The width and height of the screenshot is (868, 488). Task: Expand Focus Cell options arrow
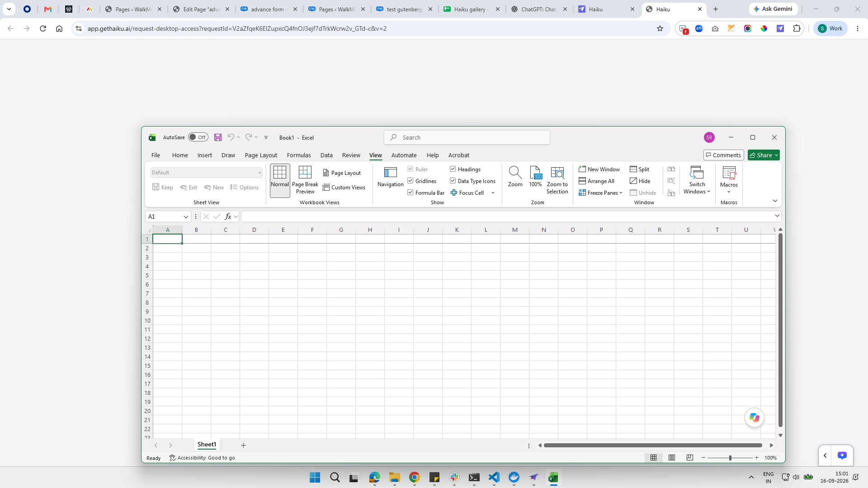[x=493, y=193]
